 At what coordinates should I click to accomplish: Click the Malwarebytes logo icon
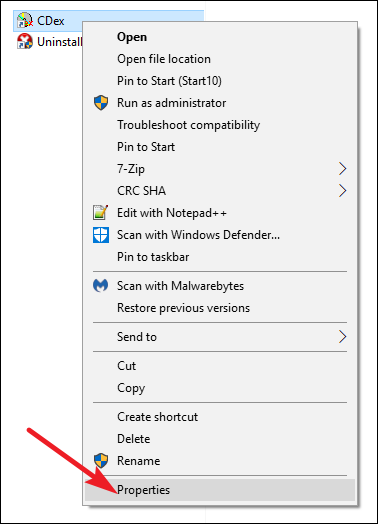101,286
